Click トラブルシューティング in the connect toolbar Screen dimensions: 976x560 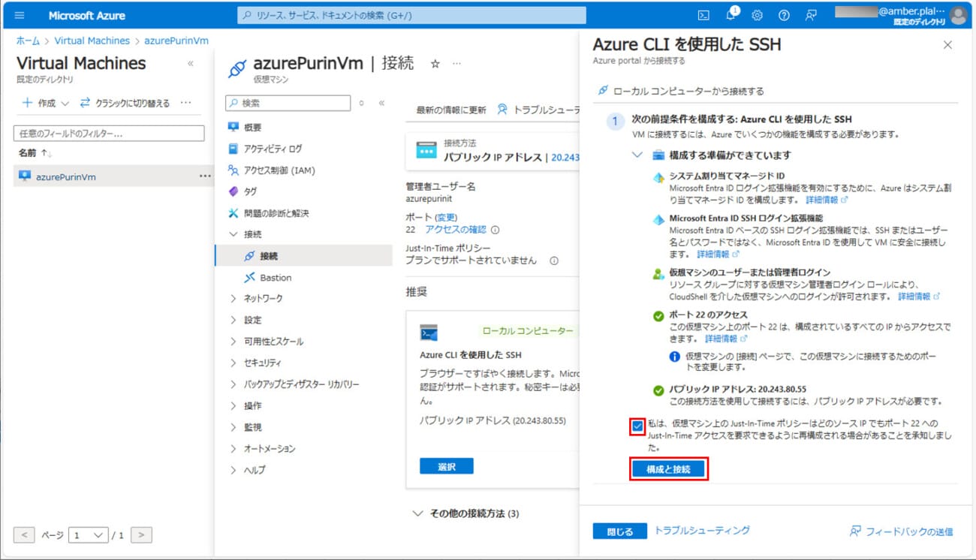coord(539,110)
